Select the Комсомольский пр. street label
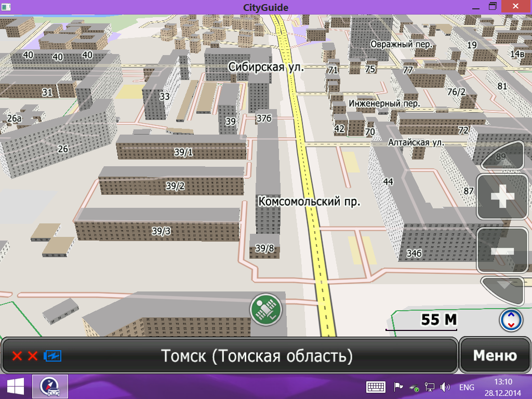Viewport: 532px width, 399px height. (309, 202)
